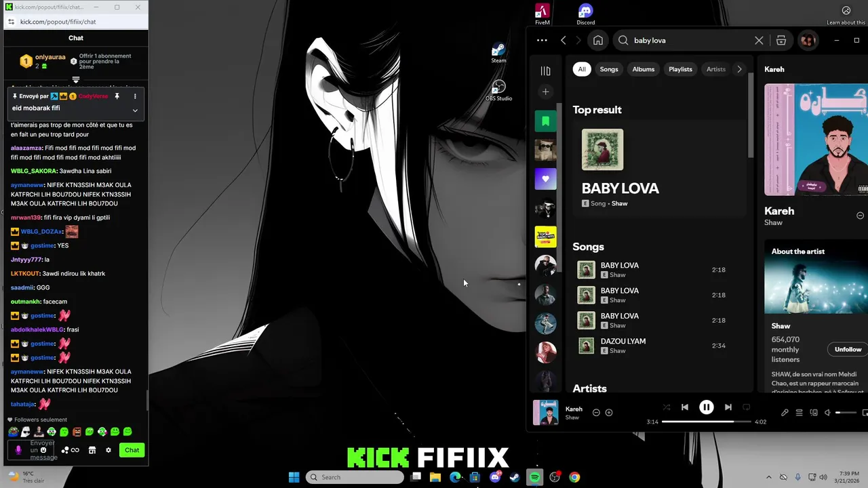Go to Spotify Home
The height and width of the screenshot is (488, 868).
(597, 40)
